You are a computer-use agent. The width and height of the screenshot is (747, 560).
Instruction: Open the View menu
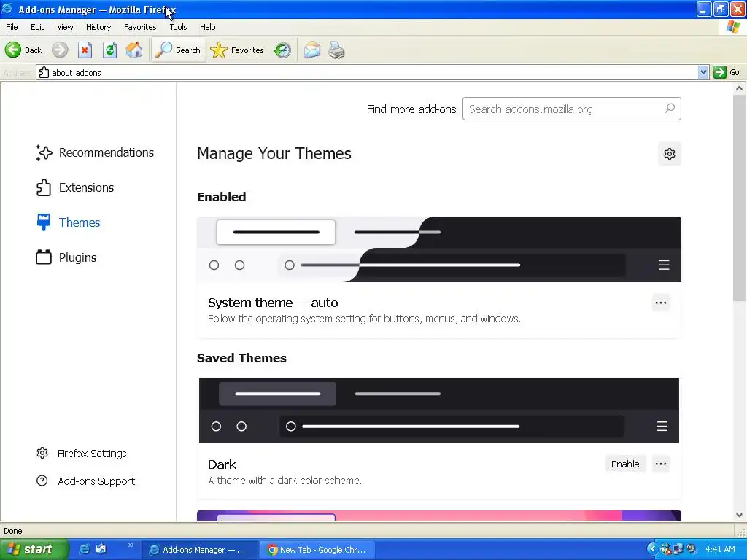tap(65, 27)
